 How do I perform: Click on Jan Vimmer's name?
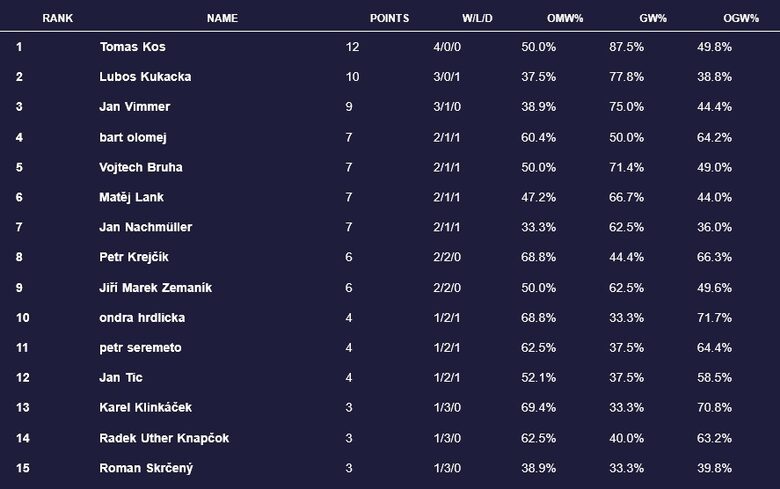point(133,107)
